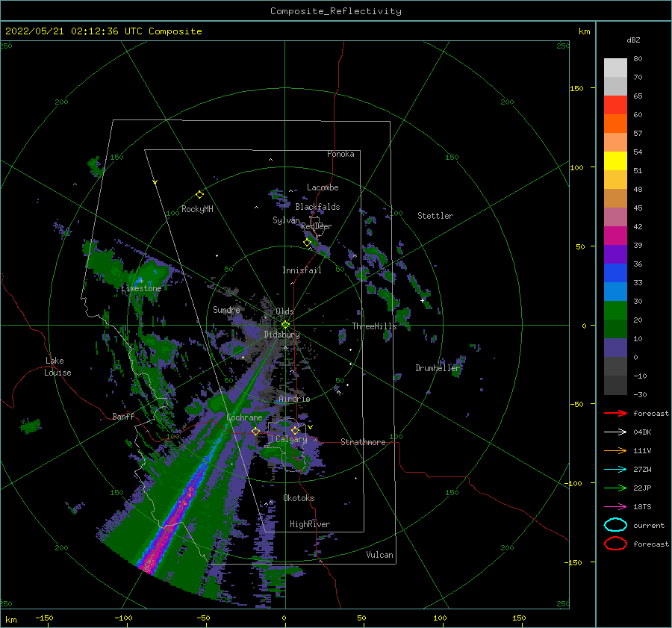Click the yellow 51-54 dBZ color swatch
The width and height of the screenshot is (672, 628).
(615, 161)
